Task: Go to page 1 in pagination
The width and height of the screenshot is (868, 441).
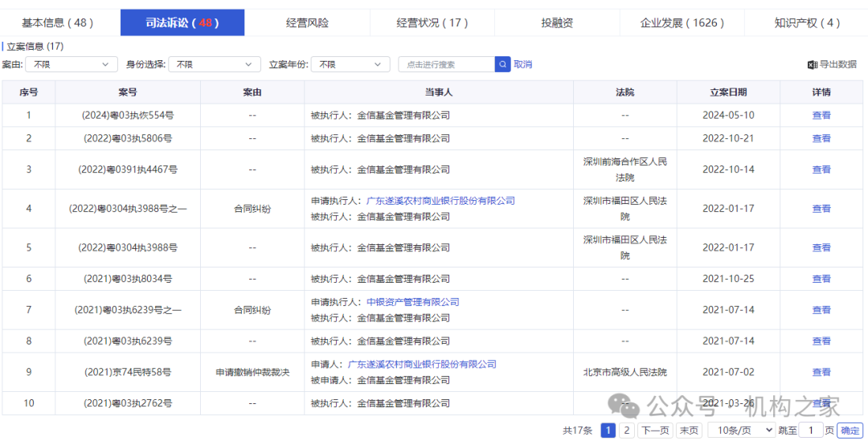Action: click(x=608, y=430)
